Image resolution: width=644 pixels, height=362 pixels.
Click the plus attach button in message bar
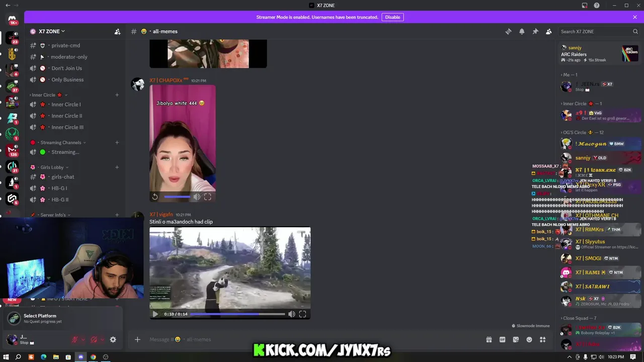click(x=137, y=339)
